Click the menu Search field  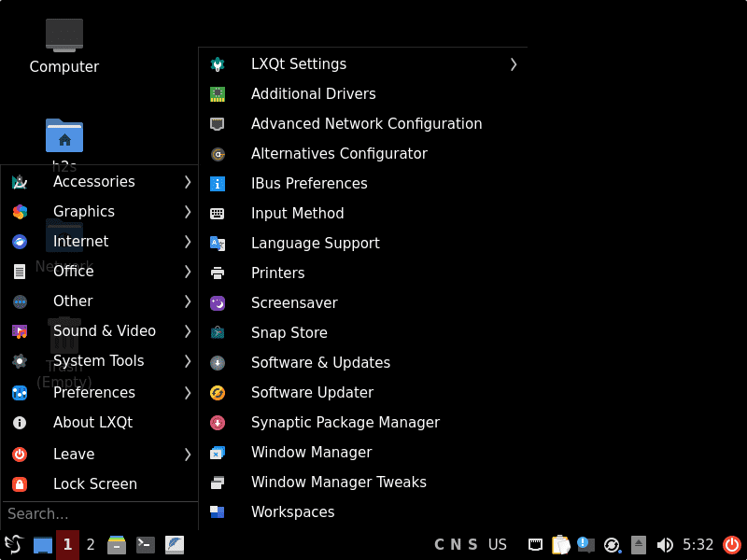pyautogui.click(x=98, y=514)
